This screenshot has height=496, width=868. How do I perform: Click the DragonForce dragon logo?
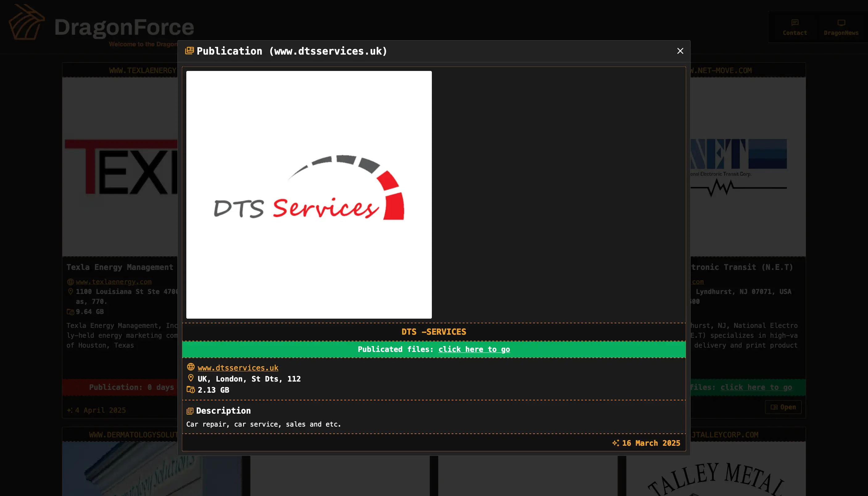[x=27, y=23]
